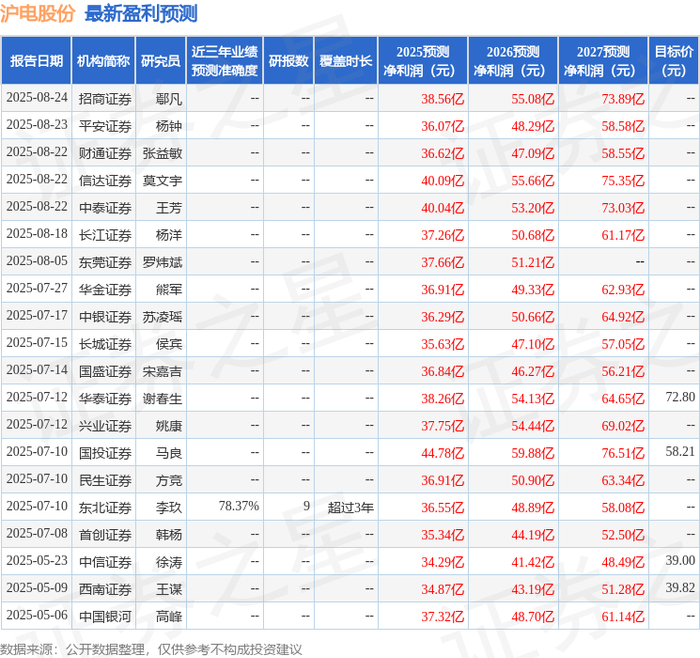The image size is (700, 658).
Task: Click analyst name 罗炜斌
Action: pos(162,262)
